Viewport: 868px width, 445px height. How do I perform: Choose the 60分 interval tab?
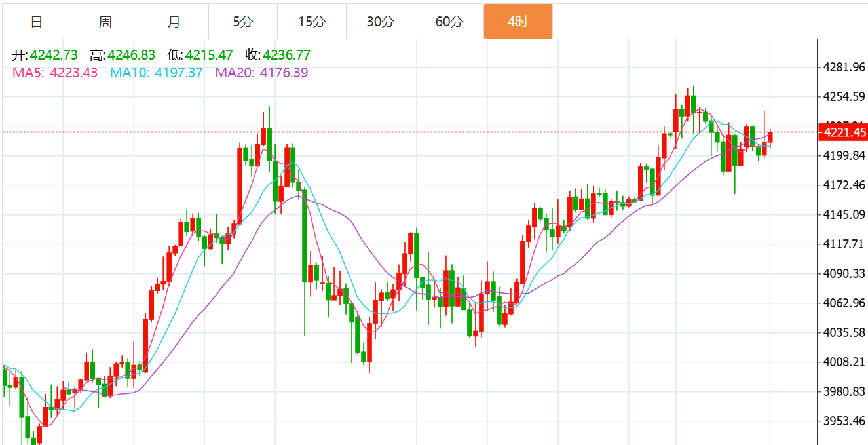[x=449, y=22]
